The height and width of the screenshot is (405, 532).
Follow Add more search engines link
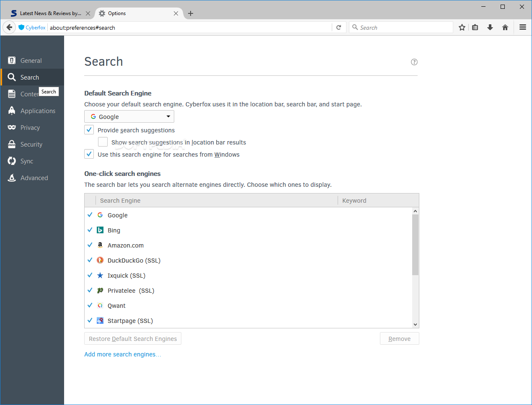coord(122,354)
